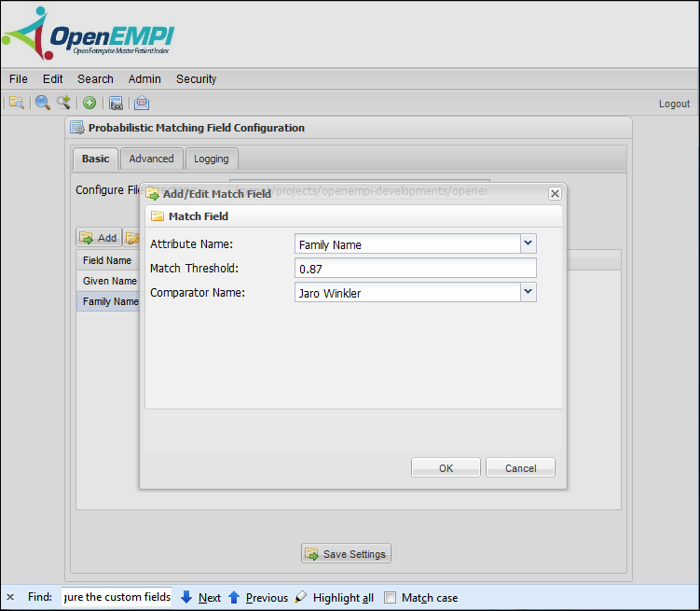Click the Probabilistic Matching panel header icon
The height and width of the screenshot is (611, 700).
76,128
